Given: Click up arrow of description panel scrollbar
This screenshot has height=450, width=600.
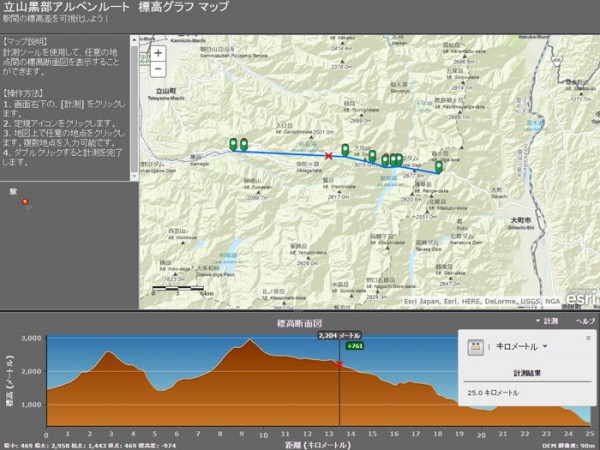Looking at the screenshot, I should point(134,39).
